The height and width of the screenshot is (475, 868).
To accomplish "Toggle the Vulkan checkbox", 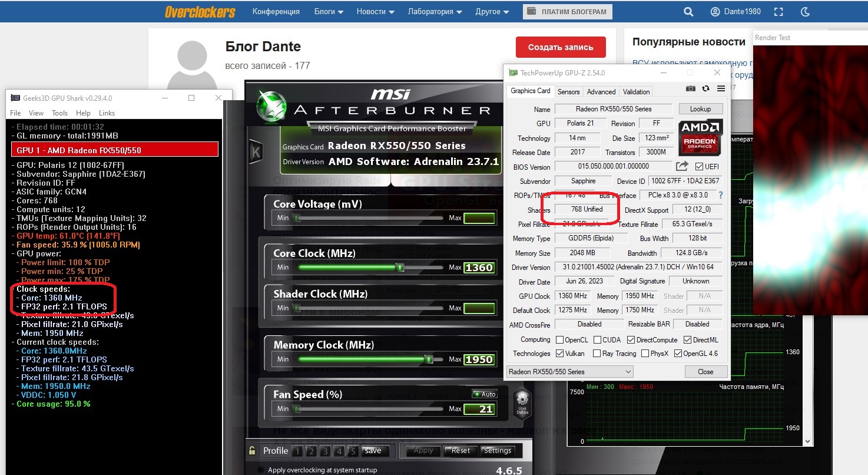I will click(560, 354).
